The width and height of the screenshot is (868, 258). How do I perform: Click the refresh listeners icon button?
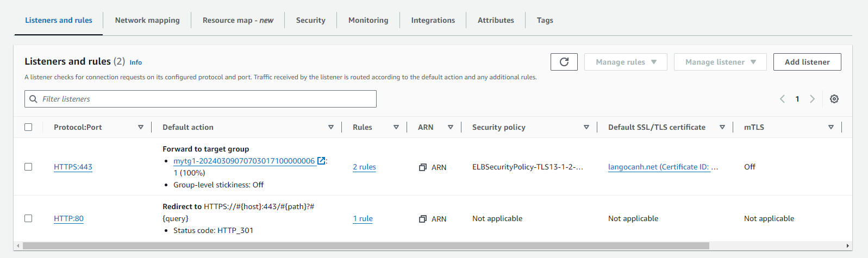click(x=564, y=62)
